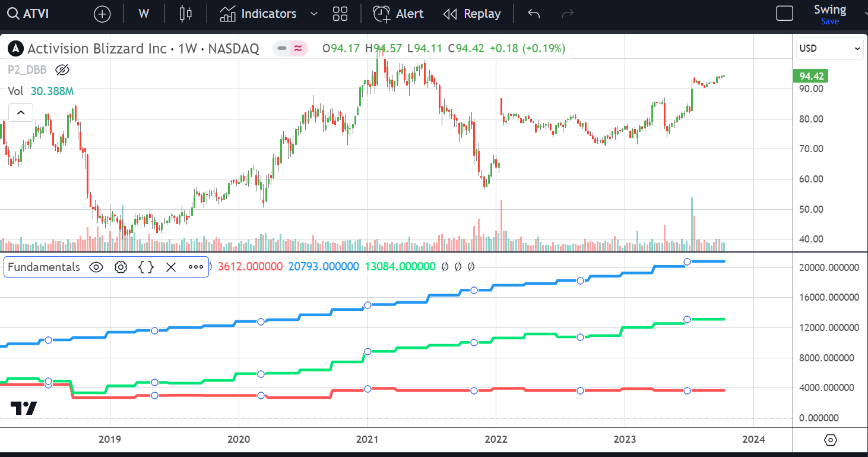The width and height of the screenshot is (868, 457).
Task: Click the 20000.000000 fundamentals scale label
Action: pyautogui.click(x=829, y=267)
